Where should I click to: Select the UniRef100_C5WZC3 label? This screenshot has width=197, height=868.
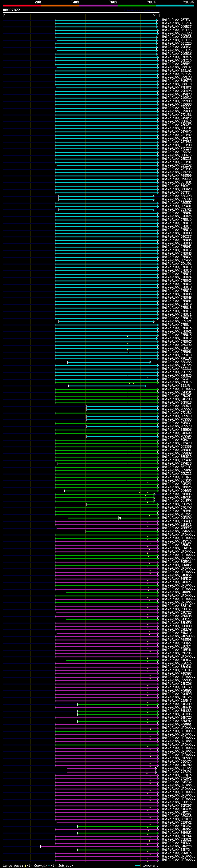pyautogui.click(x=177, y=474)
